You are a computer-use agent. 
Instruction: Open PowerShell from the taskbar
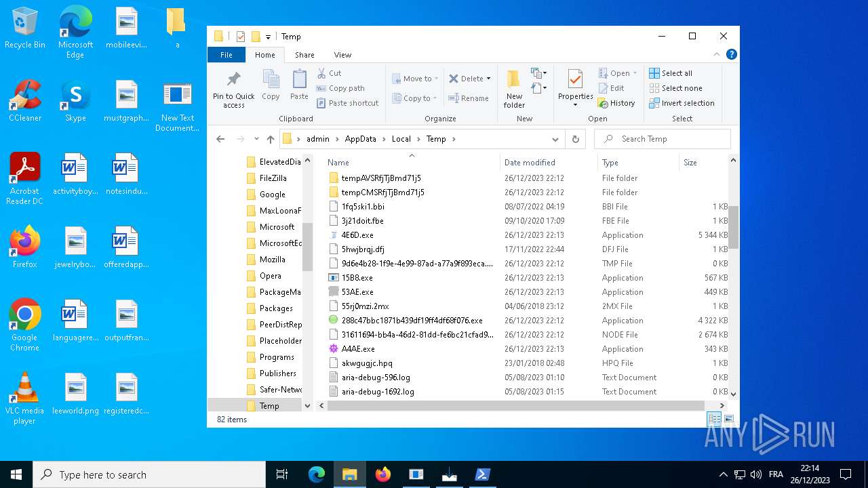point(482,474)
